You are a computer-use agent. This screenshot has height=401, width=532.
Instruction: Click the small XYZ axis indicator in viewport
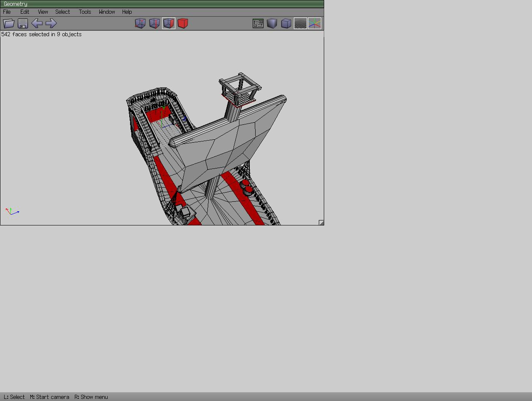point(12,211)
